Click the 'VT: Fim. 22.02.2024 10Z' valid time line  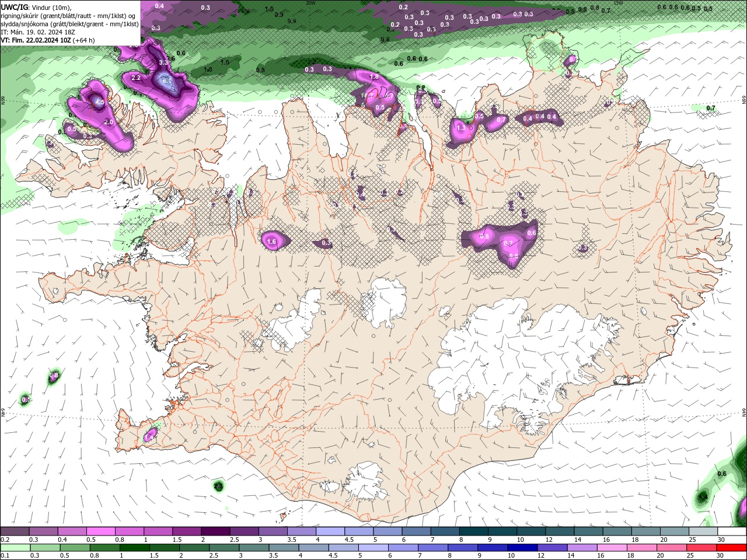tap(36, 40)
